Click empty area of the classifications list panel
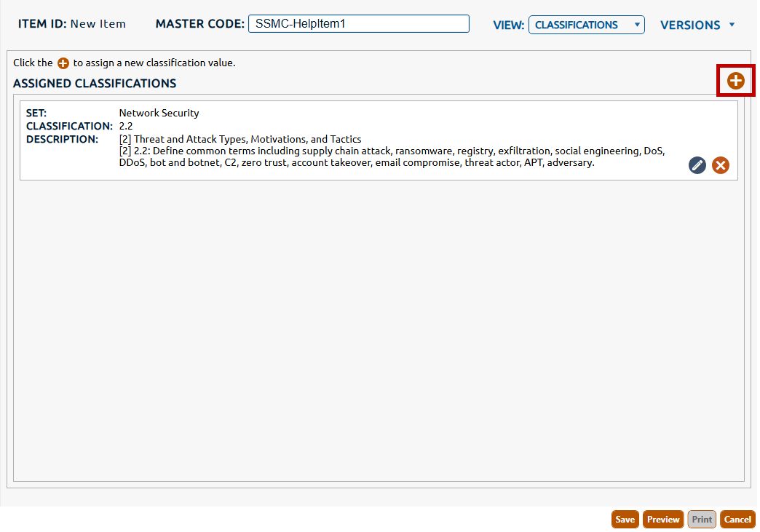760x532 pixels. (x=379, y=327)
